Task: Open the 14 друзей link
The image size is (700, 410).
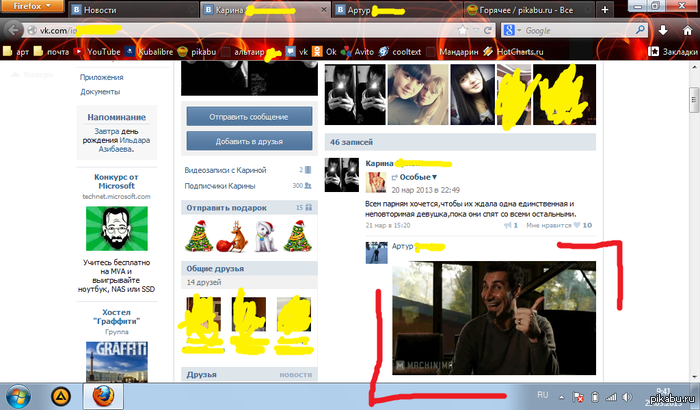Action: 204,282
